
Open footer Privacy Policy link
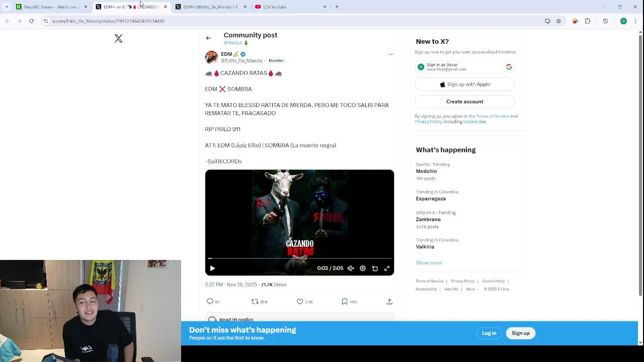pyautogui.click(x=462, y=281)
